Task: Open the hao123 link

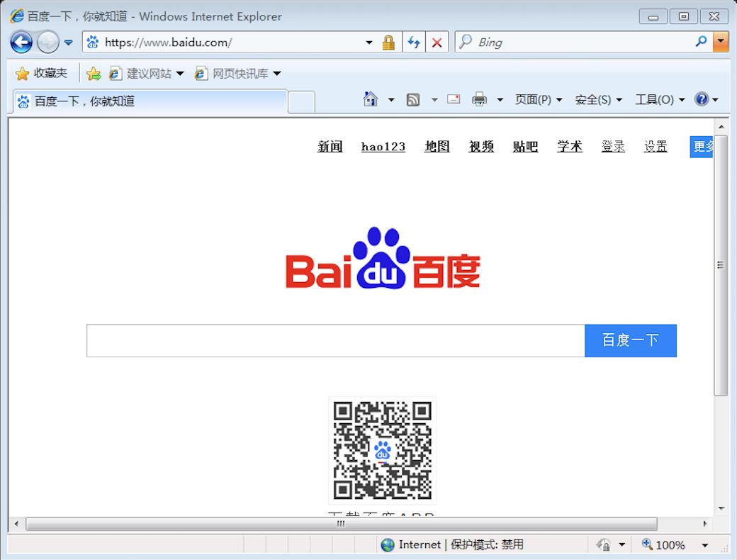Action: 383,147
